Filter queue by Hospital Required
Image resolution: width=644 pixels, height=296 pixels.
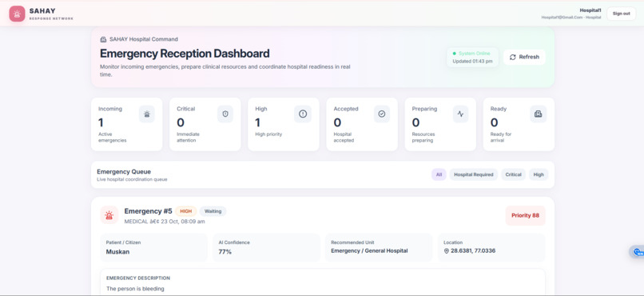[x=474, y=174]
